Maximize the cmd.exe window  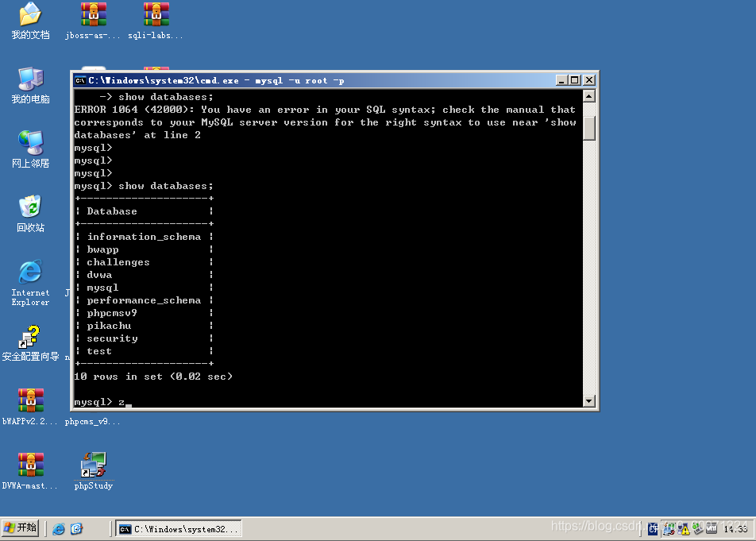point(575,80)
